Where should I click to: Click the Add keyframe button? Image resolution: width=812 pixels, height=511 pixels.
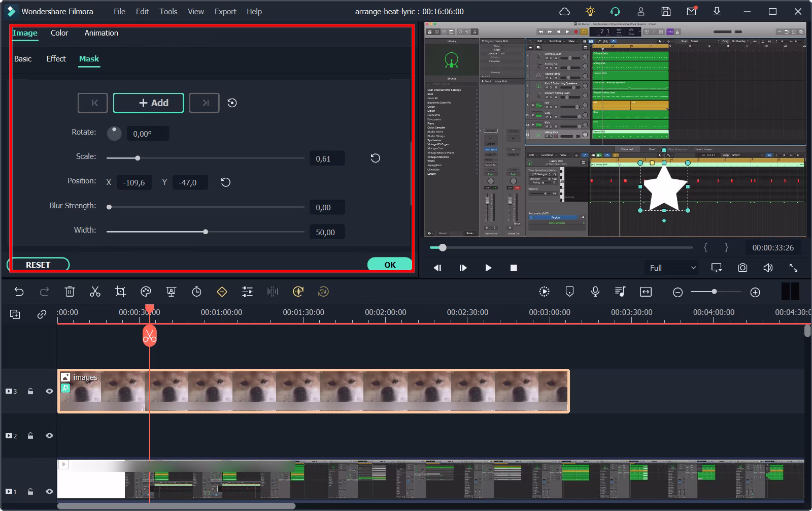tap(148, 103)
